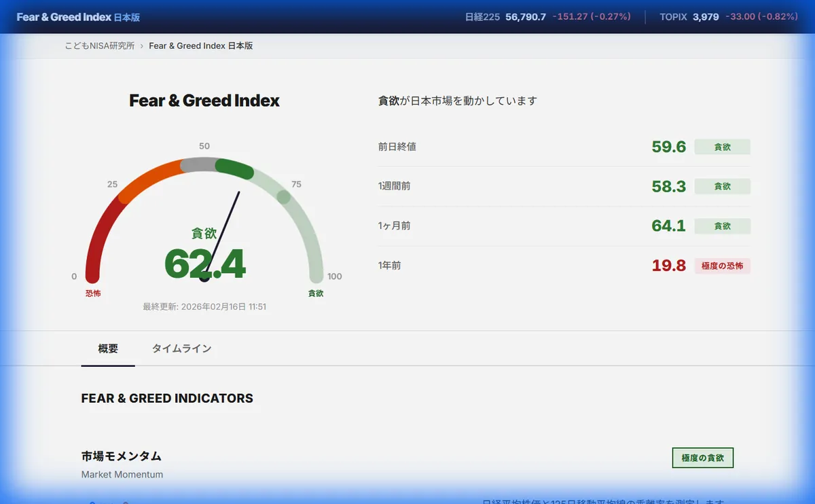This screenshot has height=504, width=815.
Task: Click the 19.8 one-year-ago value
Action: tap(669, 266)
